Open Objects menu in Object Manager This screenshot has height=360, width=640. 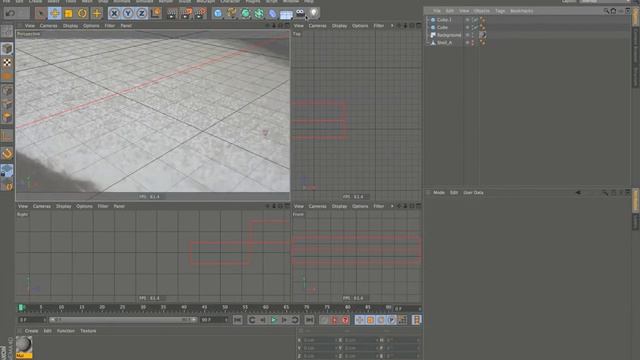click(482, 11)
